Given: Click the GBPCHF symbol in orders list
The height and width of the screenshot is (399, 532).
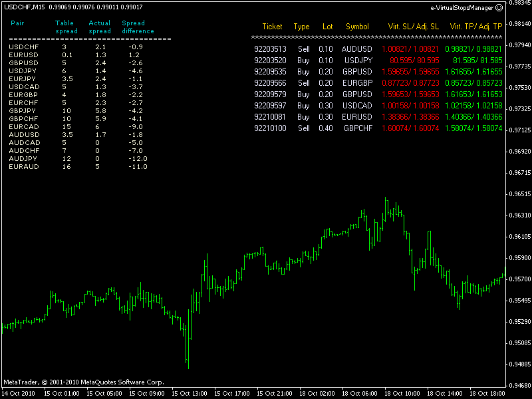Looking at the screenshot, I should [x=358, y=128].
